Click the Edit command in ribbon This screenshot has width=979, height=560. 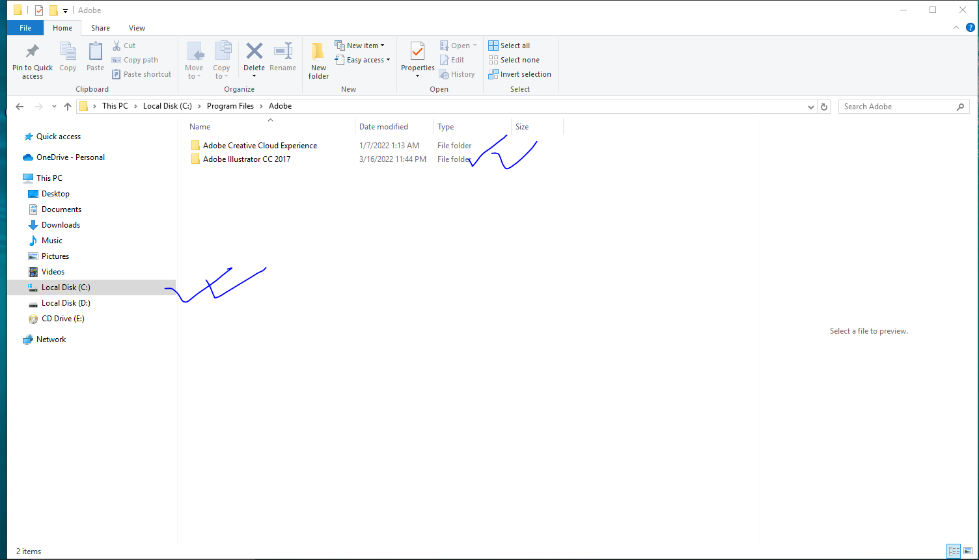click(x=452, y=60)
